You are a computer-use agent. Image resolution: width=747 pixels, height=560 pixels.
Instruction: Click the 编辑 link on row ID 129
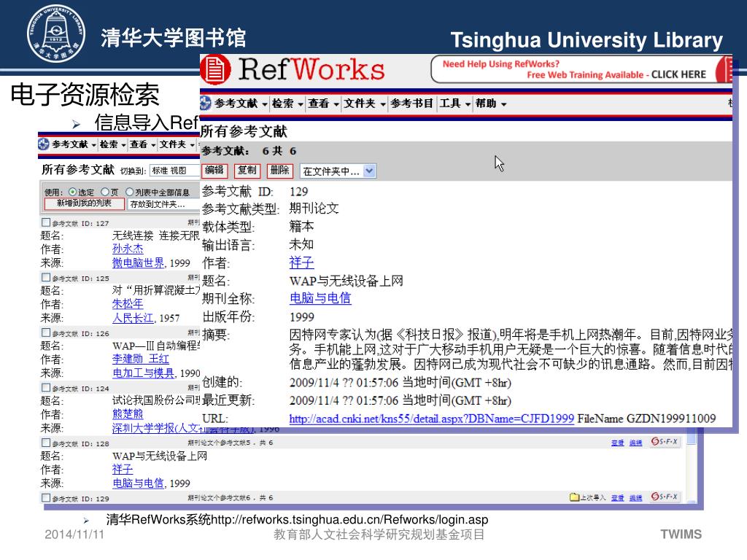pos(635,498)
